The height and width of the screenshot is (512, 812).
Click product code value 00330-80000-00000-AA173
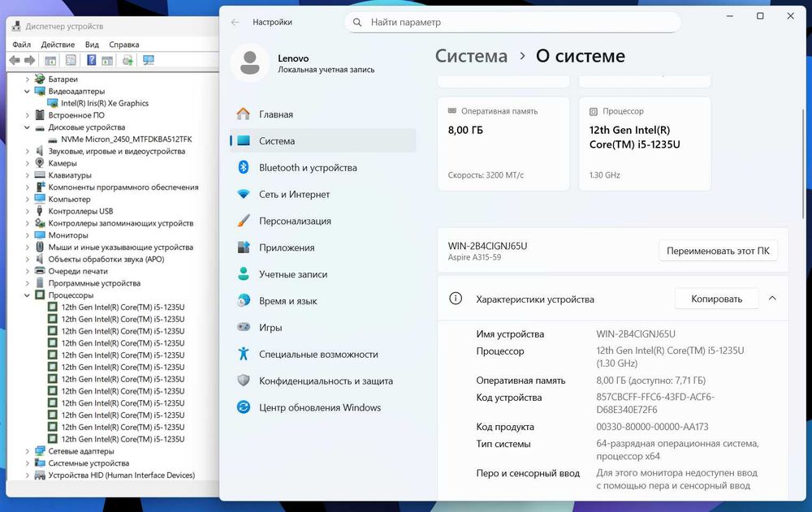point(652,427)
